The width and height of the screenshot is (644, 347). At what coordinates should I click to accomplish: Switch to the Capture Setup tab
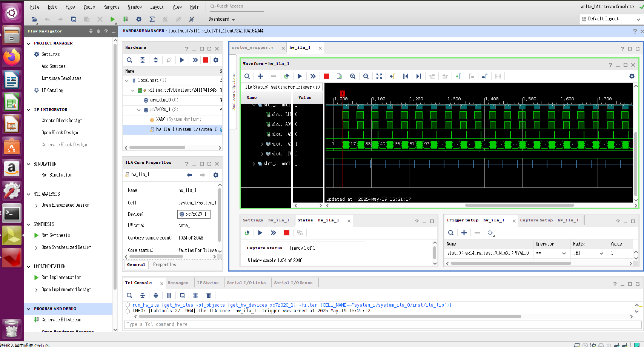tap(550, 220)
